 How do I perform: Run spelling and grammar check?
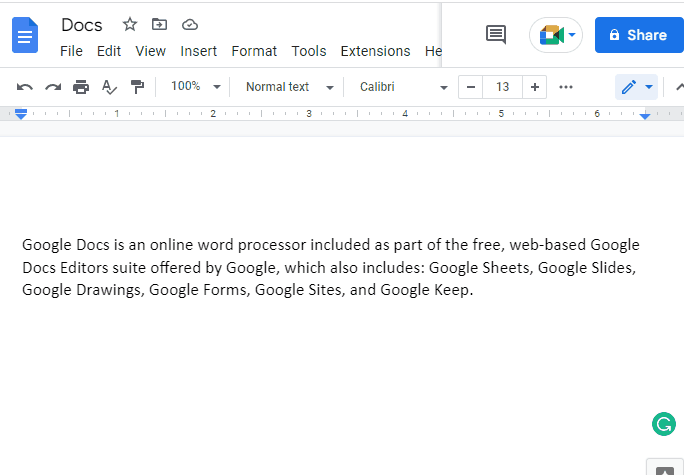pyautogui.click(x=109, y=87)
